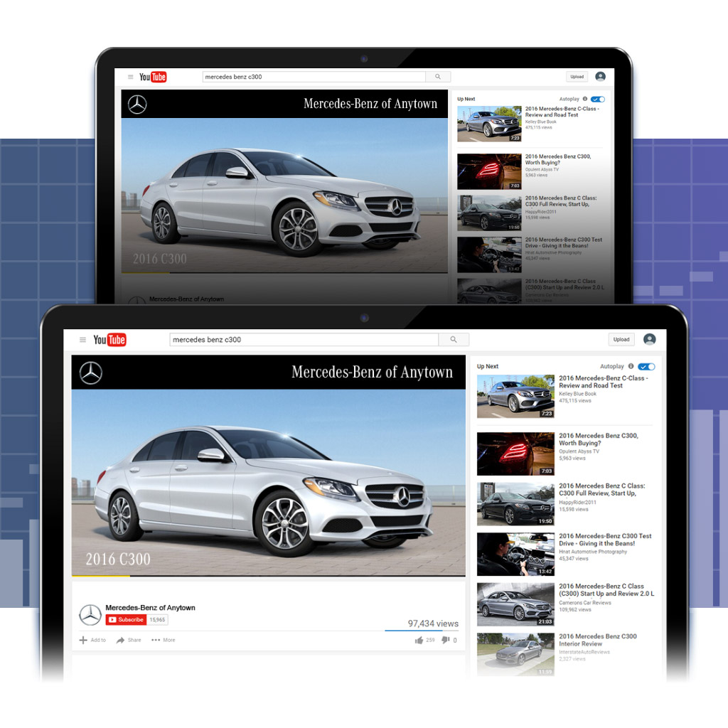This screenshot has height=728, width=728.
Task: Click the Add to plus icon
Action: 83,641
